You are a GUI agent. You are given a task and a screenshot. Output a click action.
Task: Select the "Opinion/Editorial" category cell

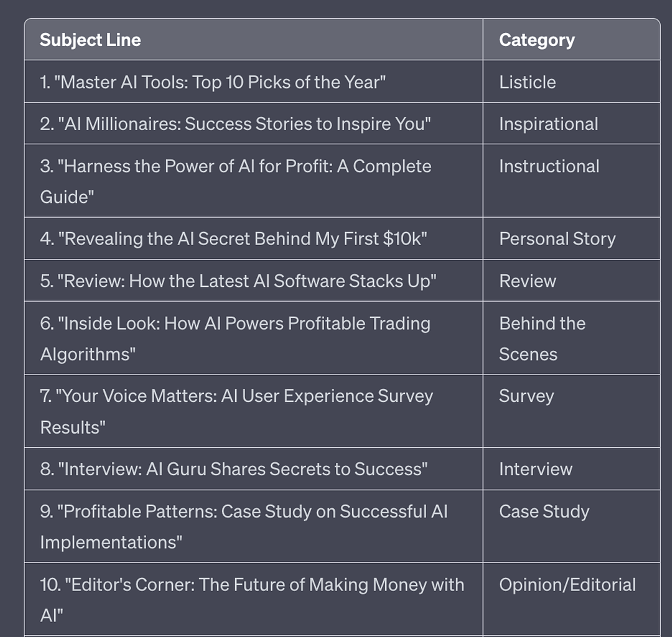567,585
